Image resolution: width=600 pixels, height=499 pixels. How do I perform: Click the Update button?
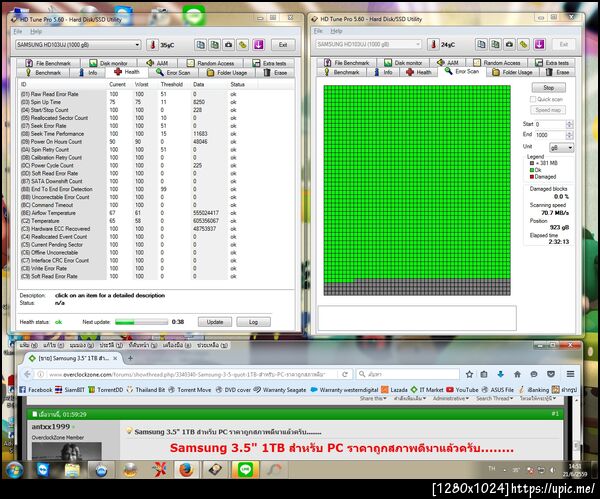(215, 322)
